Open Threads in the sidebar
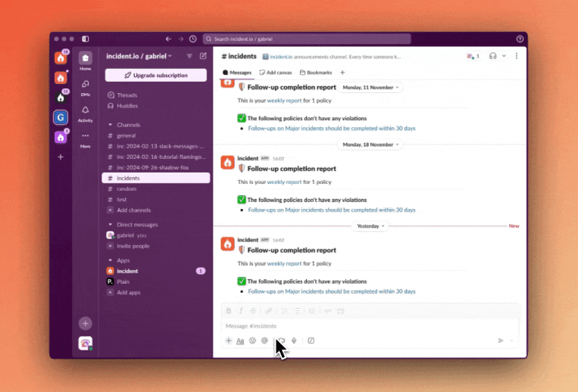This screenshot has height=392, width=578. pyautogui.click(x=156, y=95)
